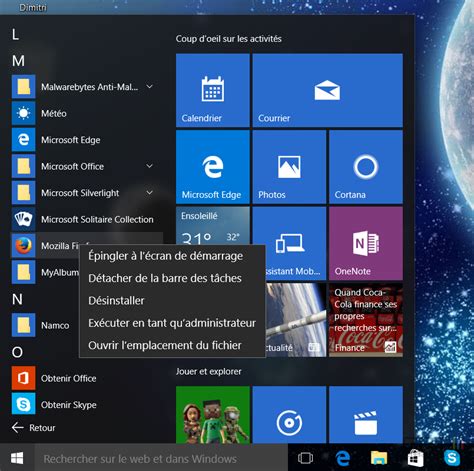Expand the Microsoft Office folder chevron
This screenshot has width=474, height=471.
pos(150,166)
